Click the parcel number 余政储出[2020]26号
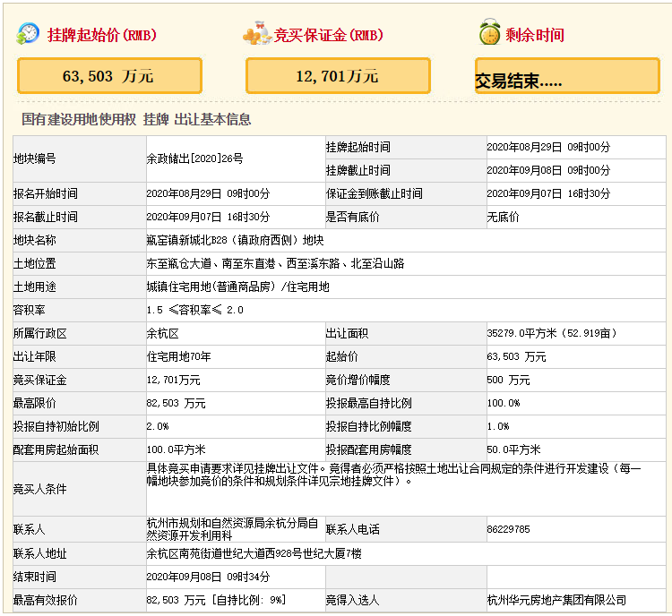 coord(194,158)
